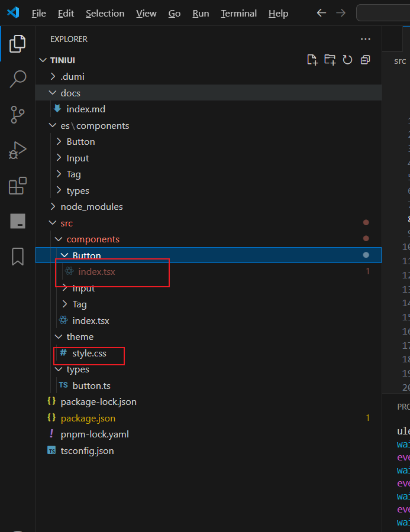Open the Source Control view
The image size is (410, 532).
pyautogui.click(x=18, y=114)
